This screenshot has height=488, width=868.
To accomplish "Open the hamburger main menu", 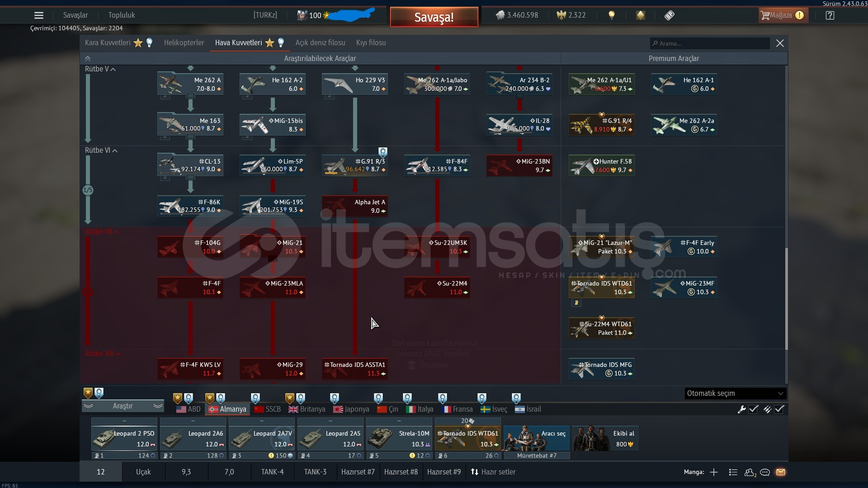I will [39, 15].
